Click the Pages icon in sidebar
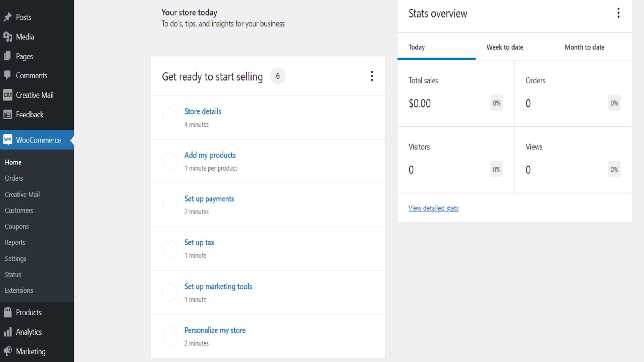This screenshot has height=362, width=644. coord(8,56)
